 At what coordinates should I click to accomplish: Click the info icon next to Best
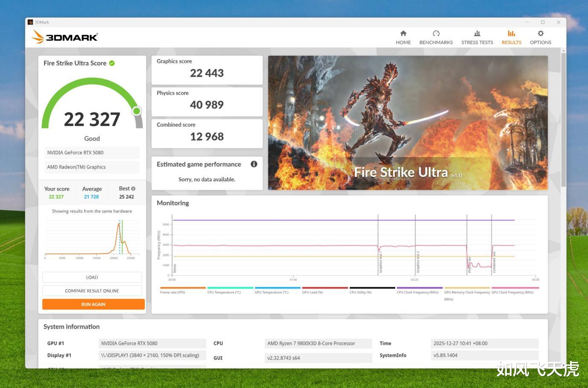point(133,188)
